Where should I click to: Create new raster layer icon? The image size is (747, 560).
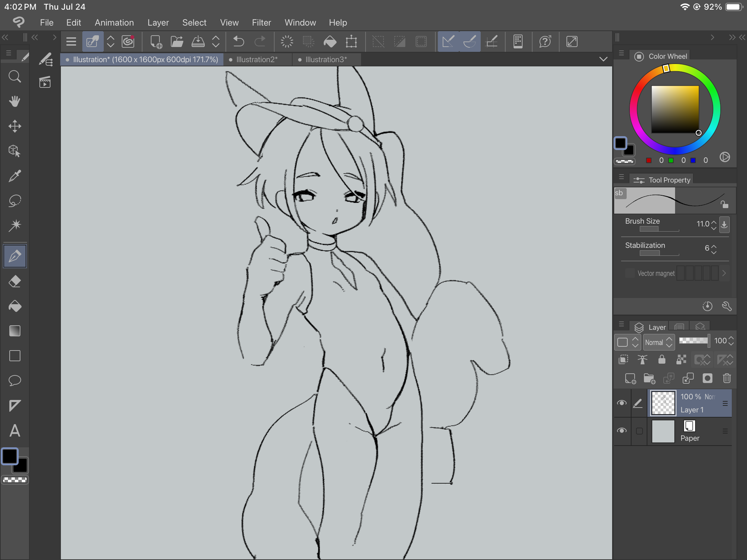[x=630, y=378]
